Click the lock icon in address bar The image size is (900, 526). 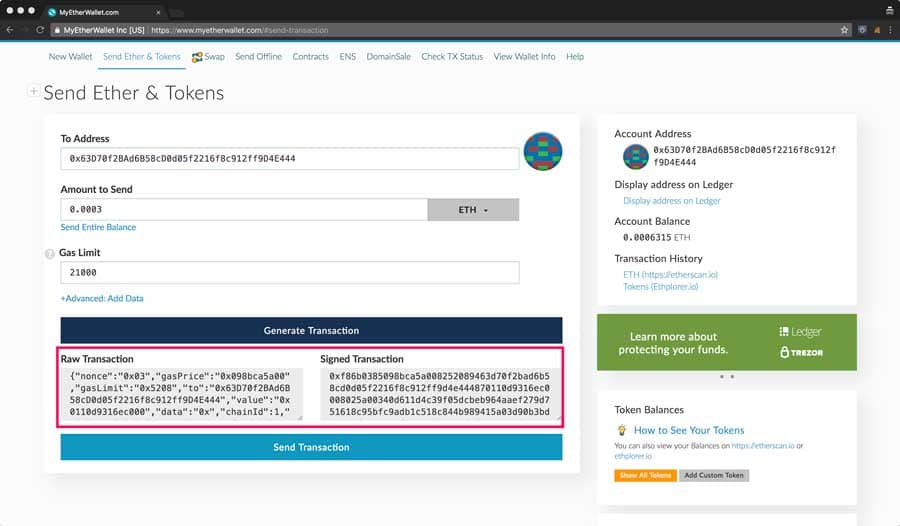(57, 30)
